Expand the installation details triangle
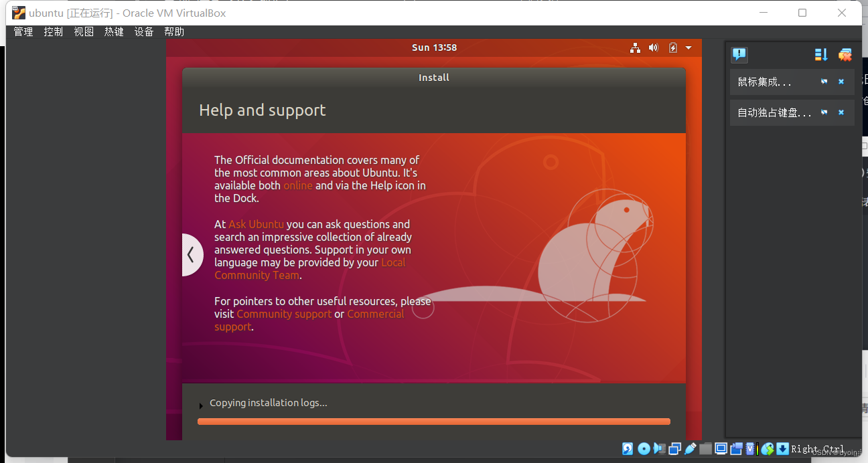 (x=201, y=405)
